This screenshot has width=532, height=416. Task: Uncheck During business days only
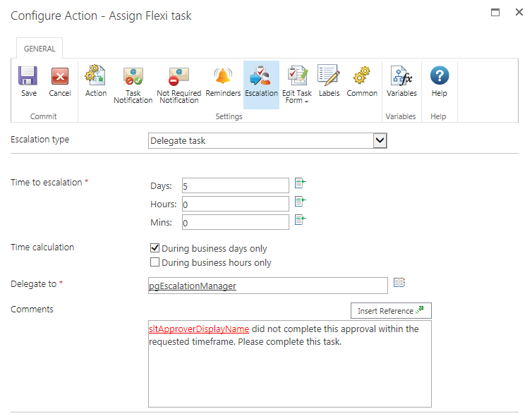(x=155, y=249)
